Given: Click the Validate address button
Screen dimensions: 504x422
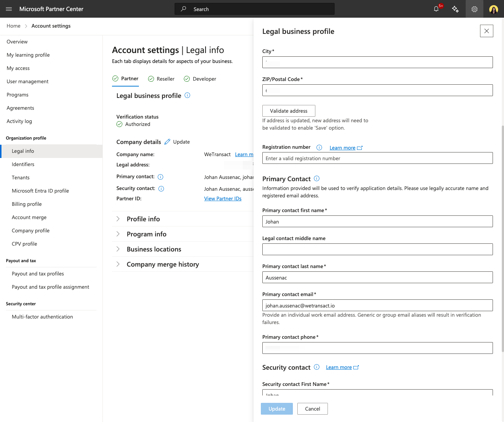Looking at the screenshot, I should (x=289, y=111).
